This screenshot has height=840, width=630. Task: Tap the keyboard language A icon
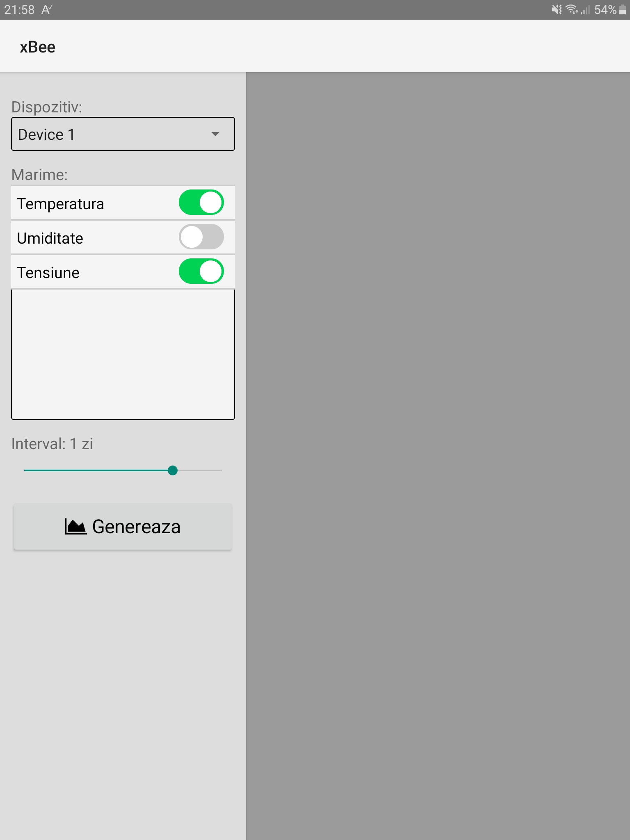(47, 9)
